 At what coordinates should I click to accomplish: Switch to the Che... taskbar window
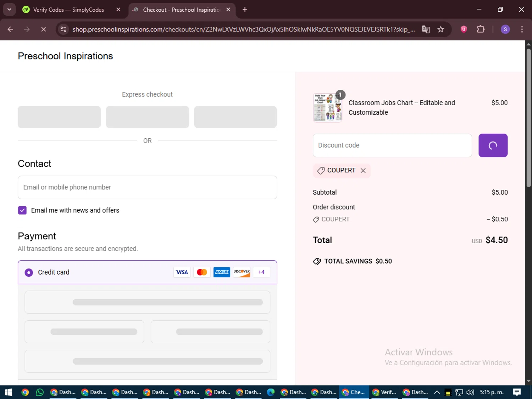[x=354, y=392]
